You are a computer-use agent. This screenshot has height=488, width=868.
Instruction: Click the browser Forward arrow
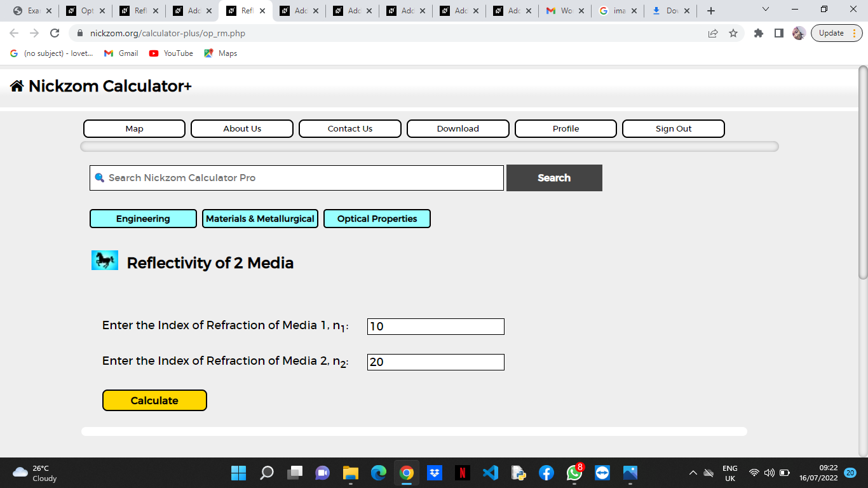[x=34, y=33]
